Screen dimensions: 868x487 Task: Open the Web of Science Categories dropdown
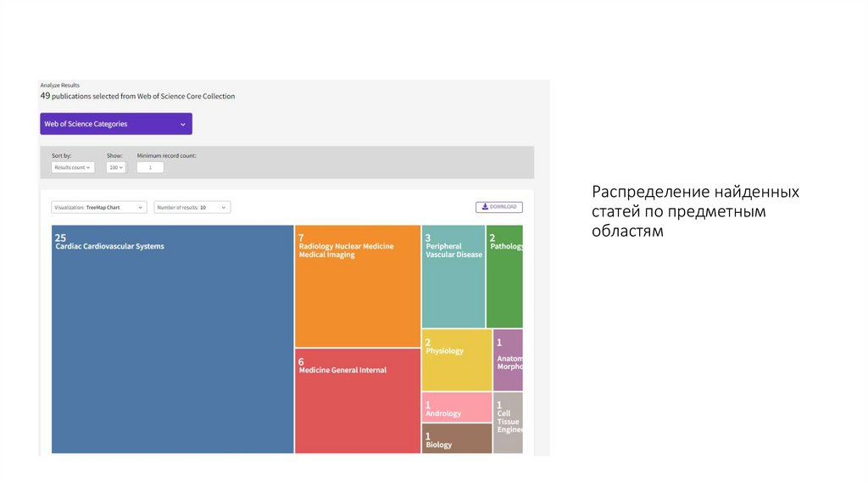(115, 124)
